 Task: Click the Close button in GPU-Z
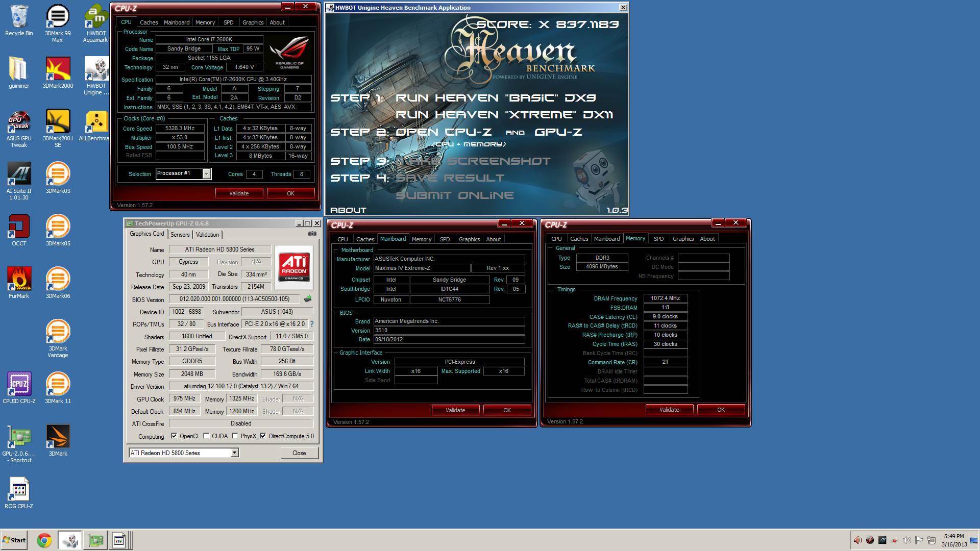299,453
